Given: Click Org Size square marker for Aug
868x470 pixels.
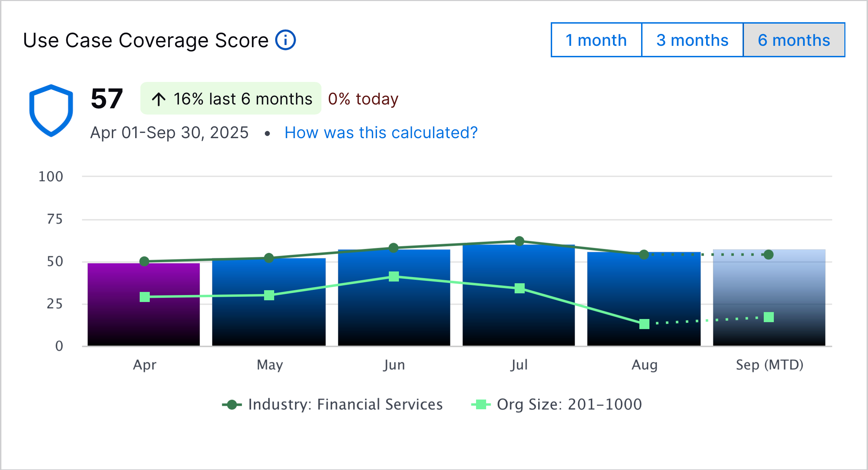Looking at the screenshot, I should [x=644, y=324].
